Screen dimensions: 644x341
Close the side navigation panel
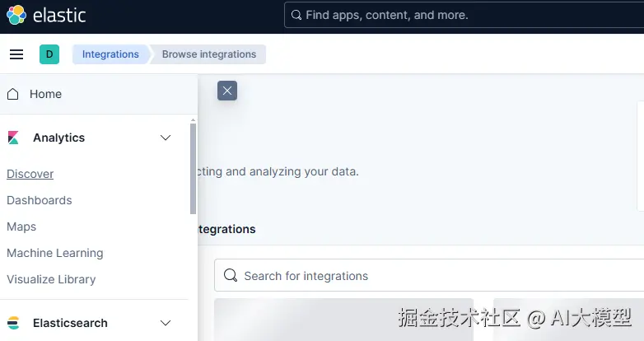[227, 91]
